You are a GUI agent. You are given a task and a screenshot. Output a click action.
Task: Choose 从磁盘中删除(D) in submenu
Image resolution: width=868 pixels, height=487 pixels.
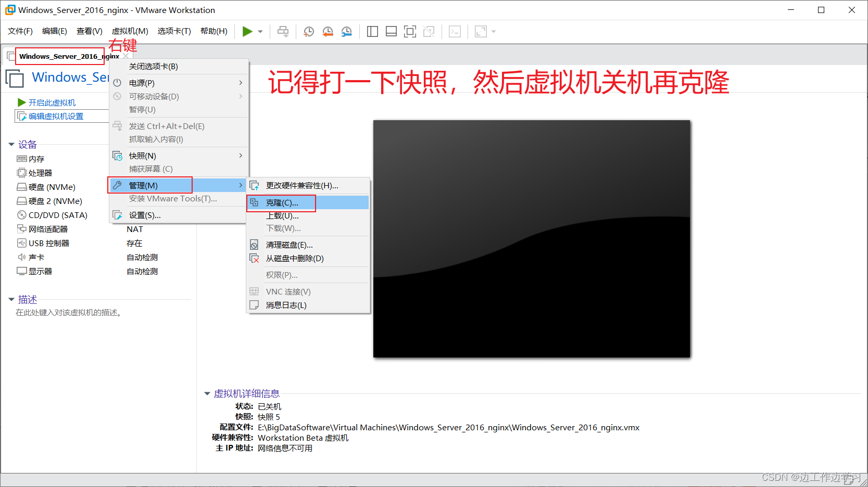click(x=308, y=258)
